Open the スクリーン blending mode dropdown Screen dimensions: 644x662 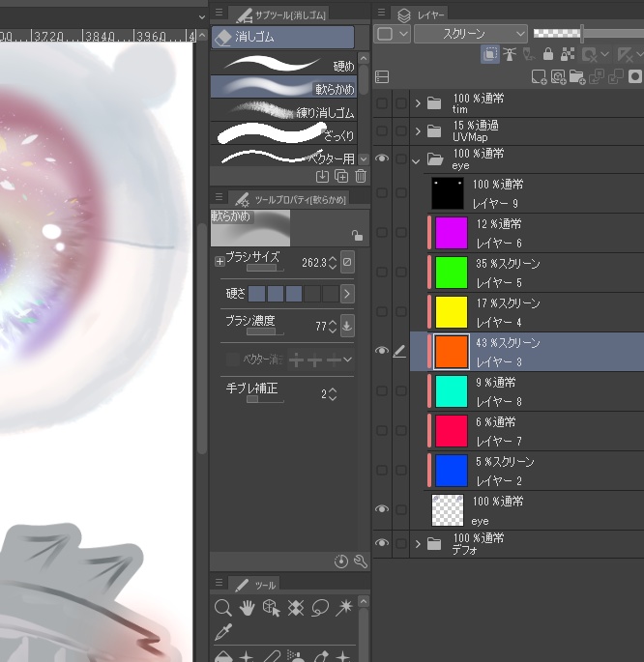point(471,34)
